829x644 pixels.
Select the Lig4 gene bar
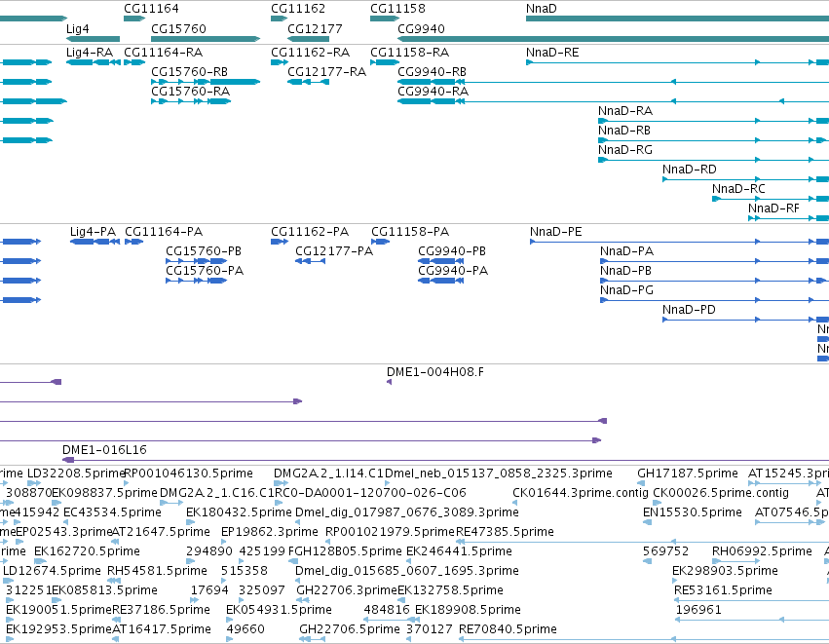pos(94,39)
